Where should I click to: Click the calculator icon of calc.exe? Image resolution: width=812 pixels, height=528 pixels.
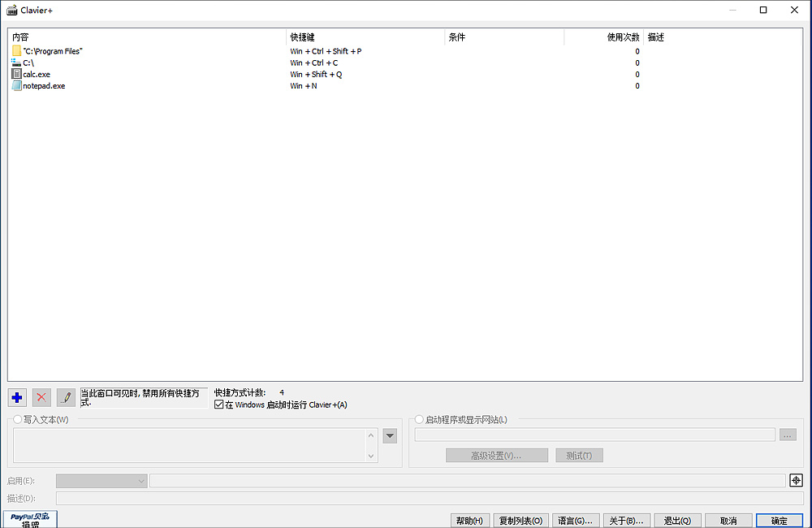pyautogui.click(x=16, y=74)
